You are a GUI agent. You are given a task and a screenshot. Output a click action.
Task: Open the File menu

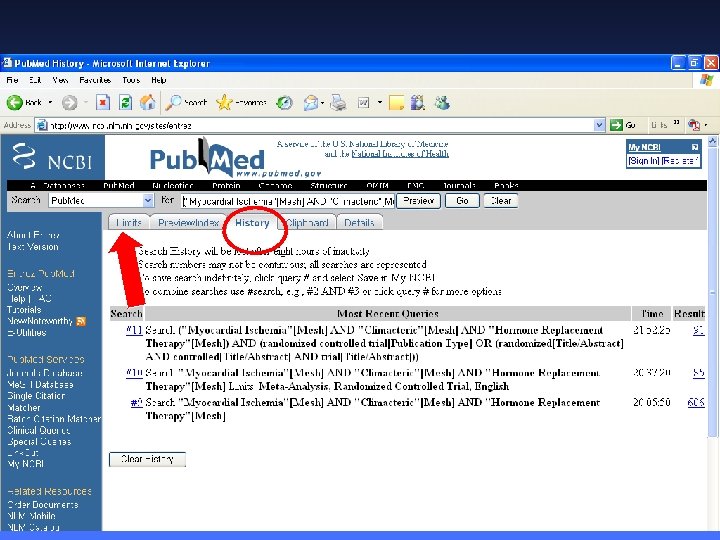[x=12, y=80]
